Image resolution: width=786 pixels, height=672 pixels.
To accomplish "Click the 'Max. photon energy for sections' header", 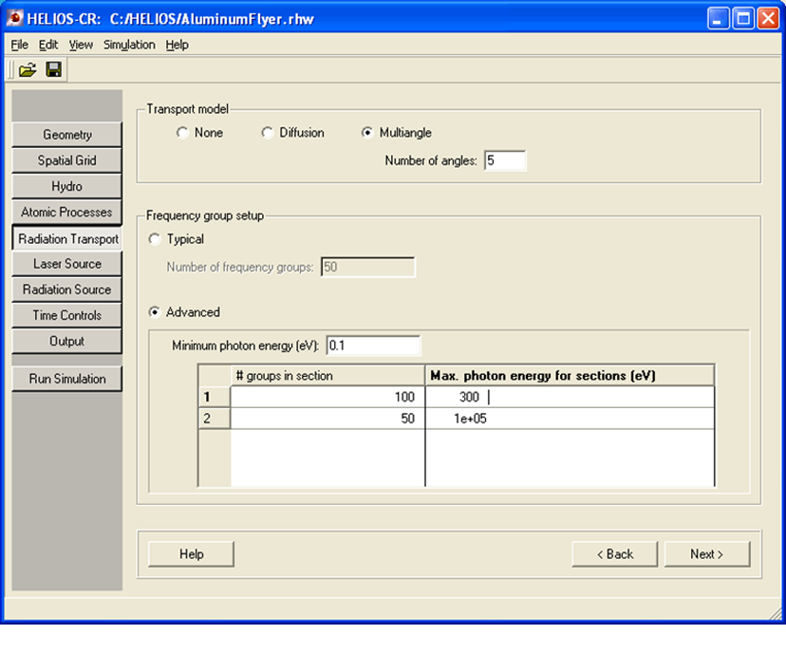I will [570, 376].
